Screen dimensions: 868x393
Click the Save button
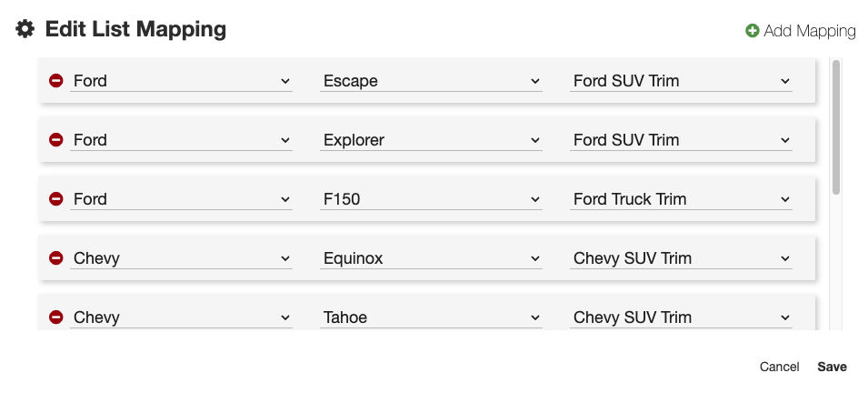[832, 367]
